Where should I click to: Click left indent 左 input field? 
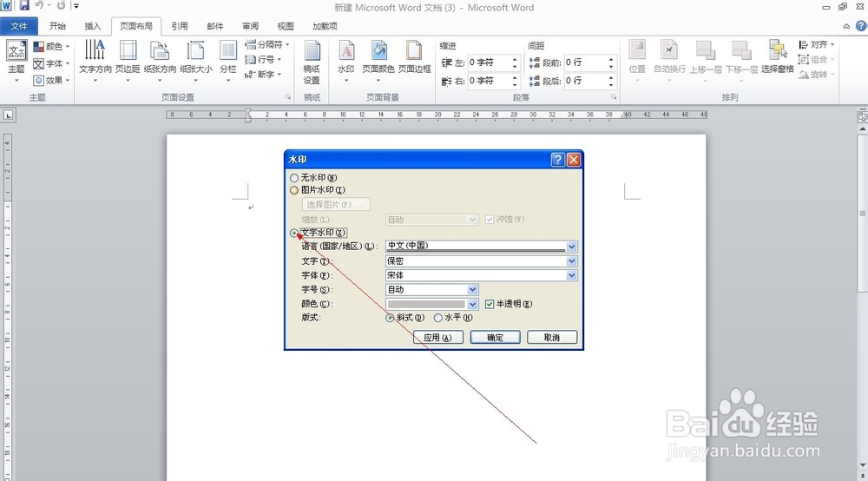[x=489, y=63]
